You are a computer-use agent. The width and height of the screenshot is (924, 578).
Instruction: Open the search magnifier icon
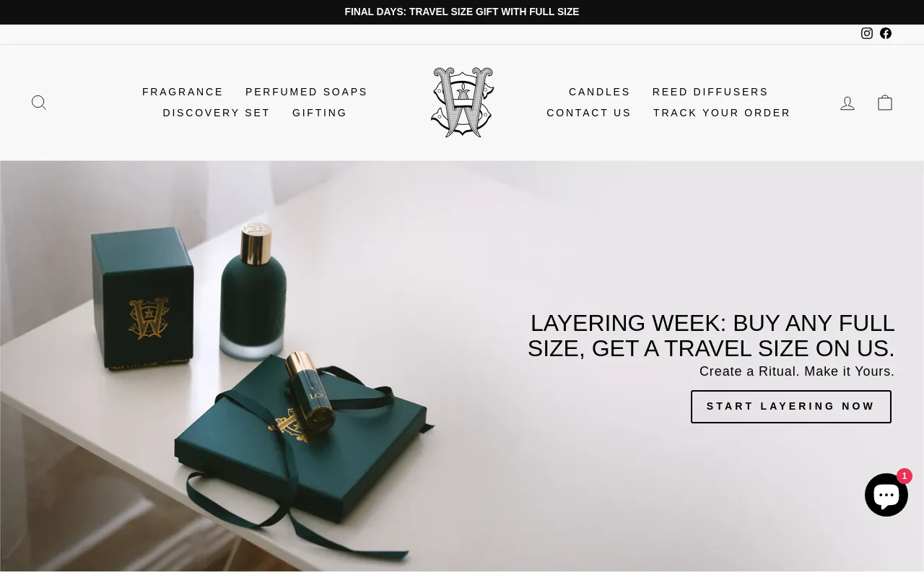(x=39, y=103)
